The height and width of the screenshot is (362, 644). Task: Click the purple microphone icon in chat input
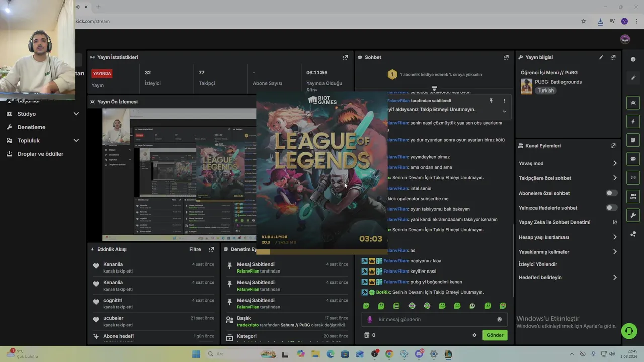click(x=370, y=319)
